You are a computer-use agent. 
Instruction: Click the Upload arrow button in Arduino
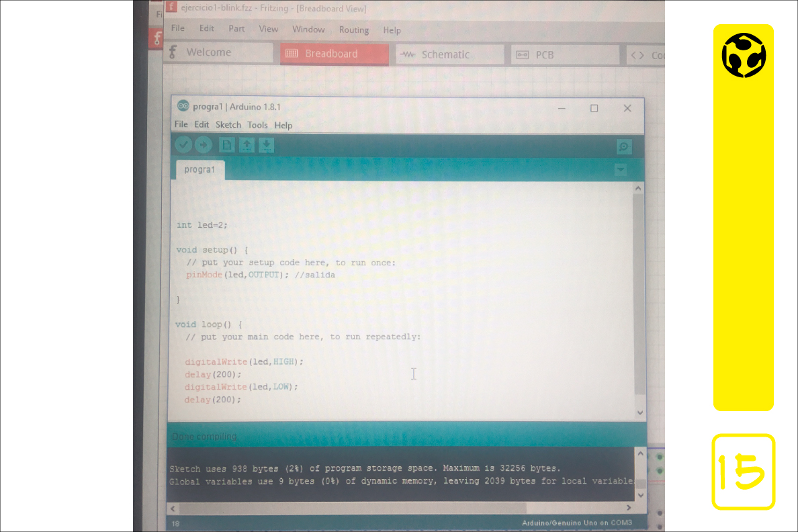204,145
